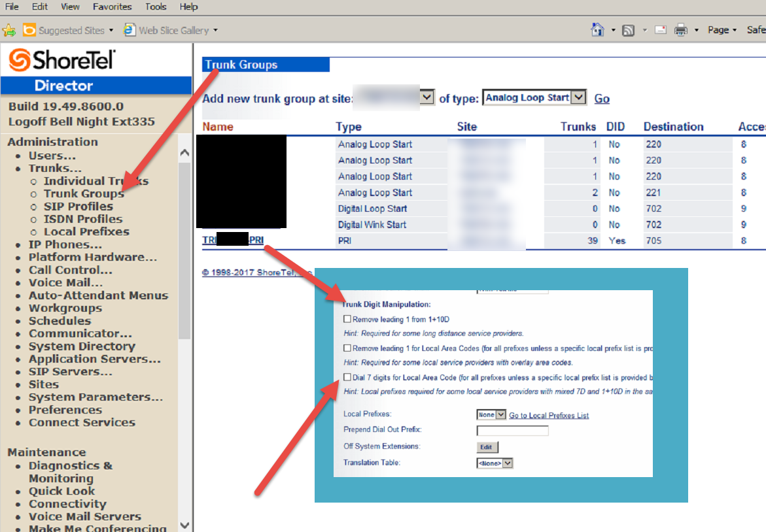The height and width of the screenshot is (532, 766).
Task: Click the sidebar scrollbar down arrow
Action: pos(184,525)
